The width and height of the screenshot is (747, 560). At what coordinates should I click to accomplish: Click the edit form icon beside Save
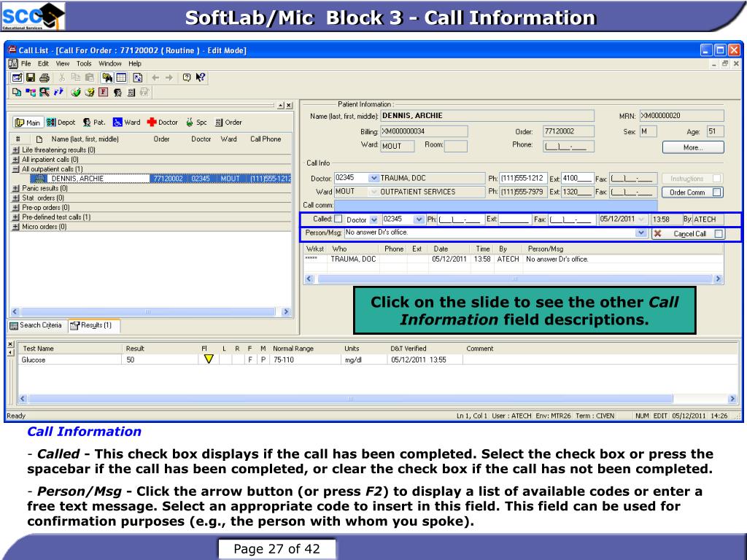point(18,77)
